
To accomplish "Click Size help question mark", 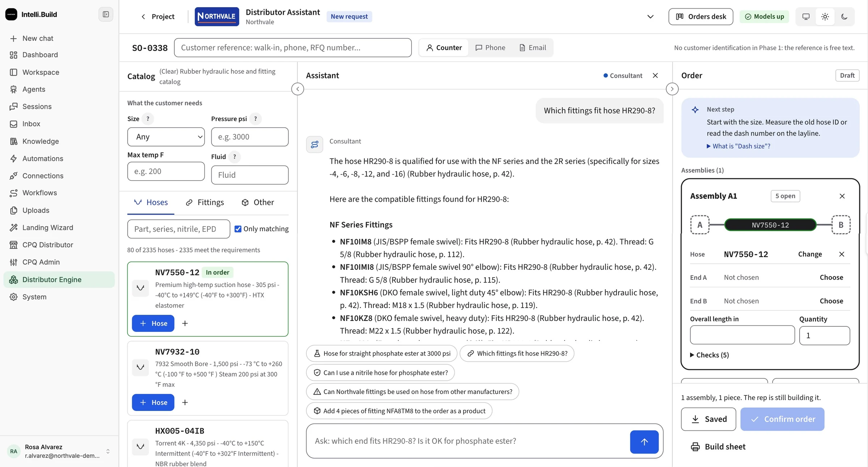I will click(148, 119).
